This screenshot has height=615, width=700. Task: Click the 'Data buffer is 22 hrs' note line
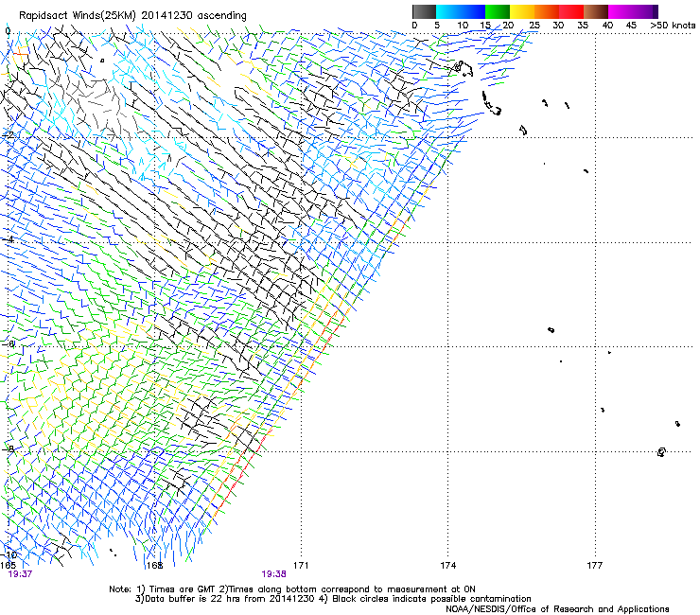point(333,599)
